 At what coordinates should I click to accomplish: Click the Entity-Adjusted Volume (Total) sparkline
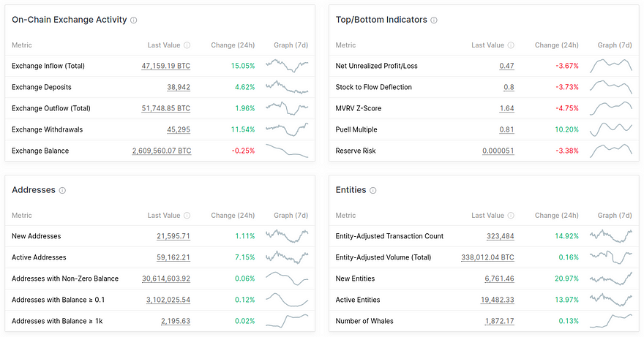(x=611, y=257)
